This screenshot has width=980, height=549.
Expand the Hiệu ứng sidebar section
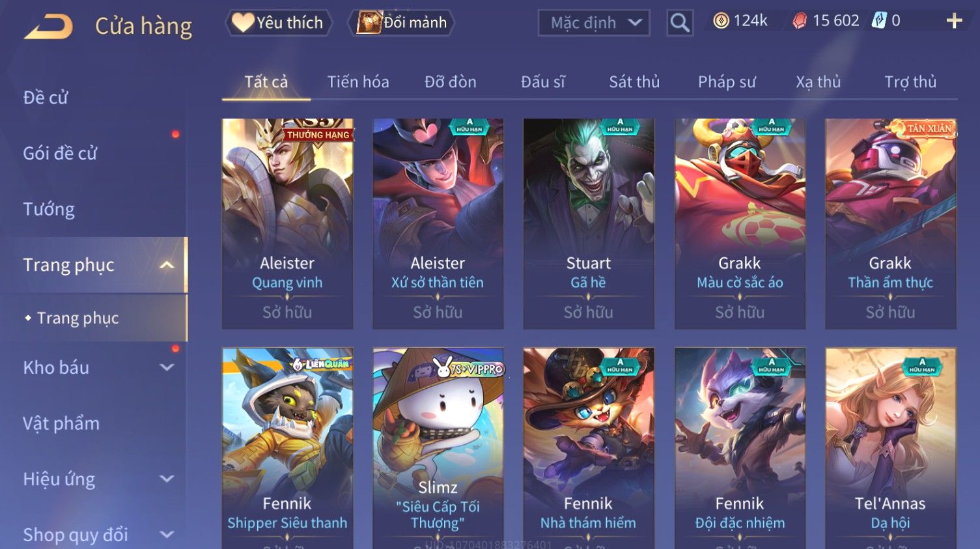(x=167, y=479)
